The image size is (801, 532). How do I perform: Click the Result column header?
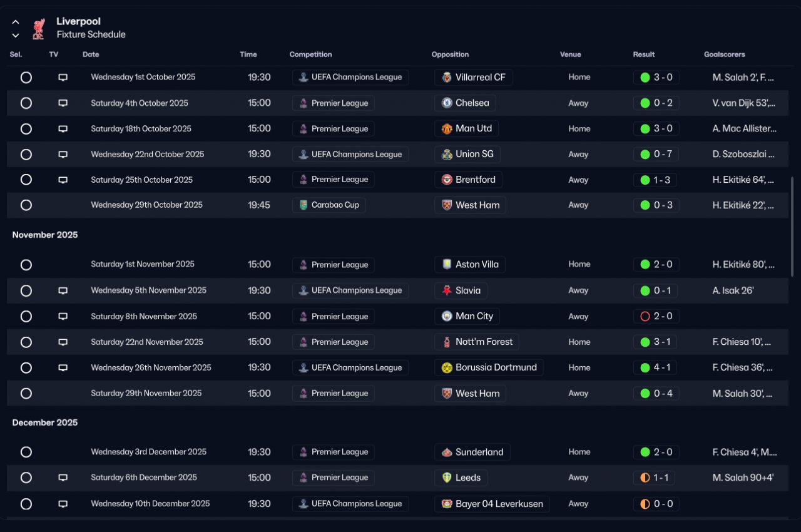click(644, 54)
